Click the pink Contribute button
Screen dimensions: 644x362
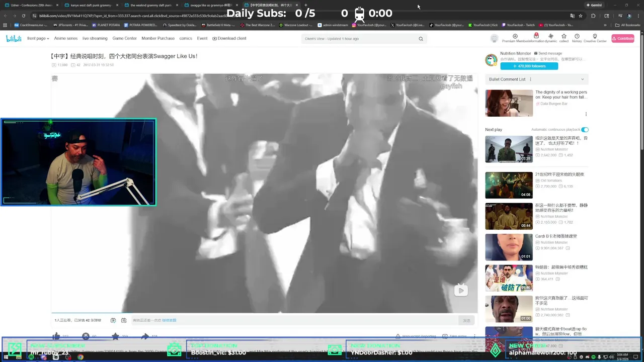tap(623, 38)
